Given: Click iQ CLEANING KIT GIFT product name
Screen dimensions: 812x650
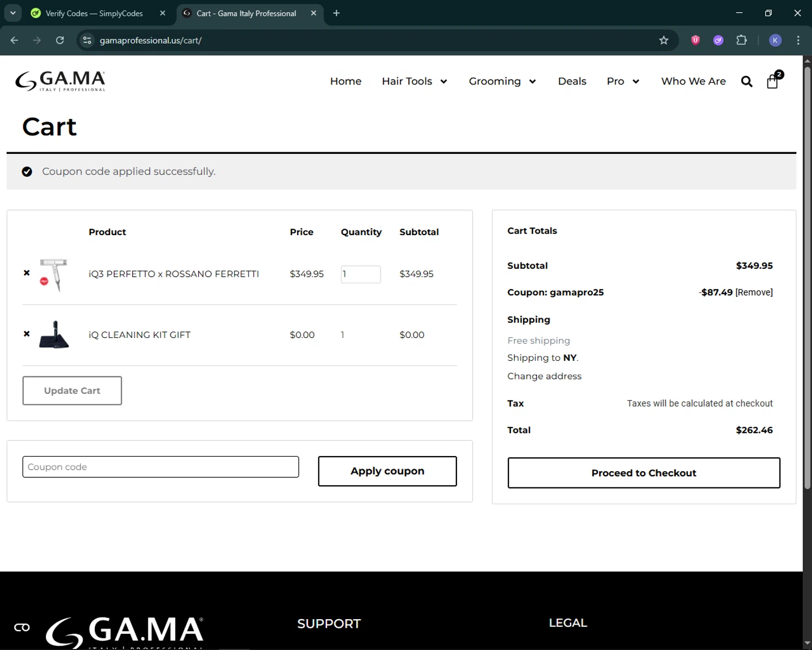Looking at the screenshot, I should click(x=140, y=335).
